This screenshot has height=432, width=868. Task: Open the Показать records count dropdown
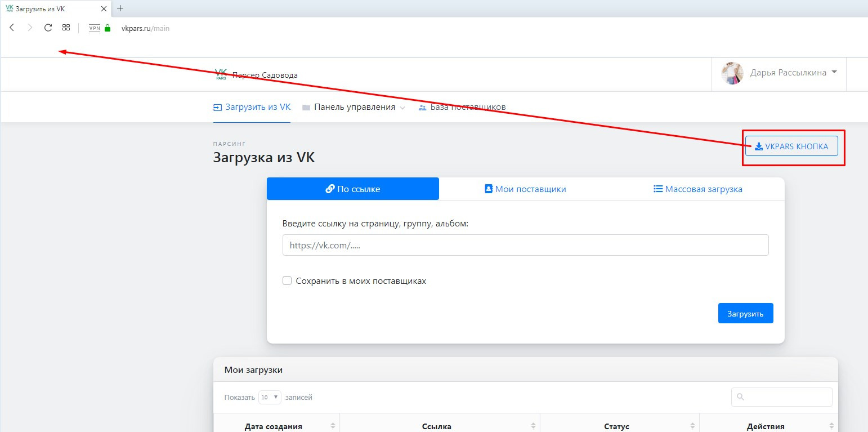pyautogui.click(x=269, y=397)
